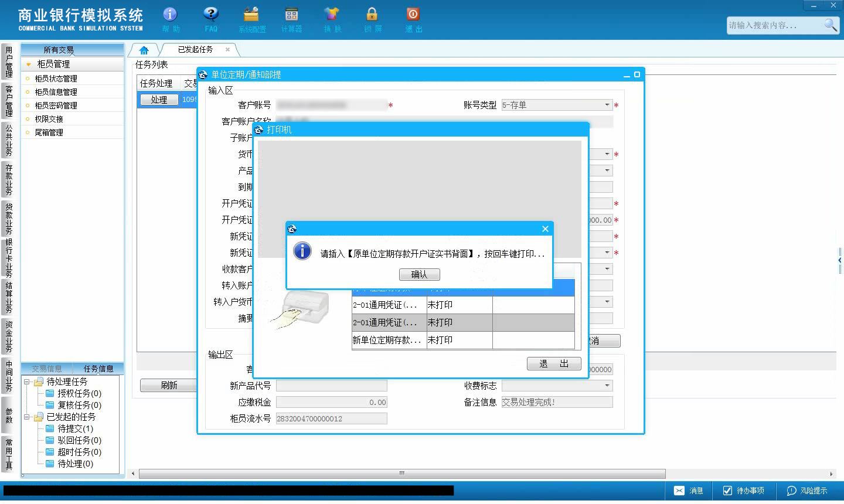Switch to 存款业务 side tab
Screen dimensions: 844x504
8,179
